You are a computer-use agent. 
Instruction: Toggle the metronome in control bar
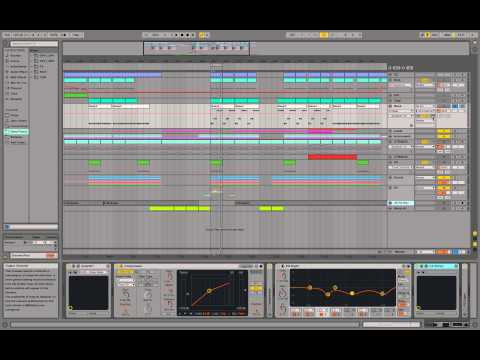[x=65, y=35]
